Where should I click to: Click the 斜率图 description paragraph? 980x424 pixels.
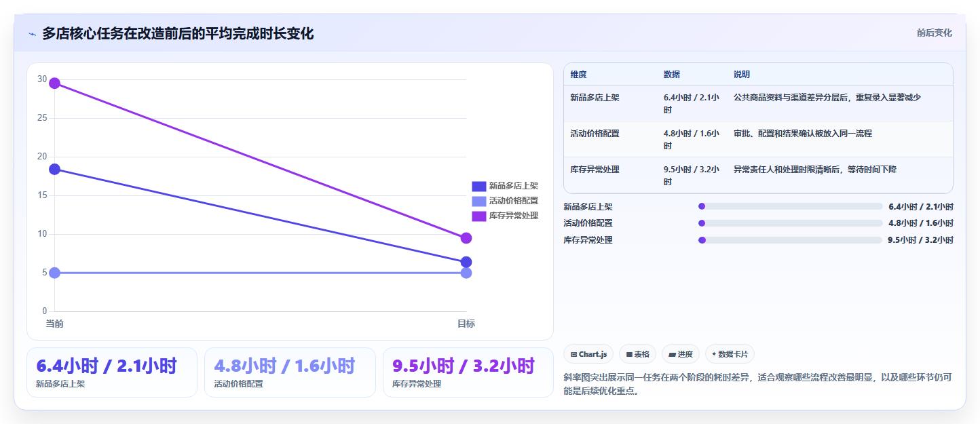[x=758, y=385]
